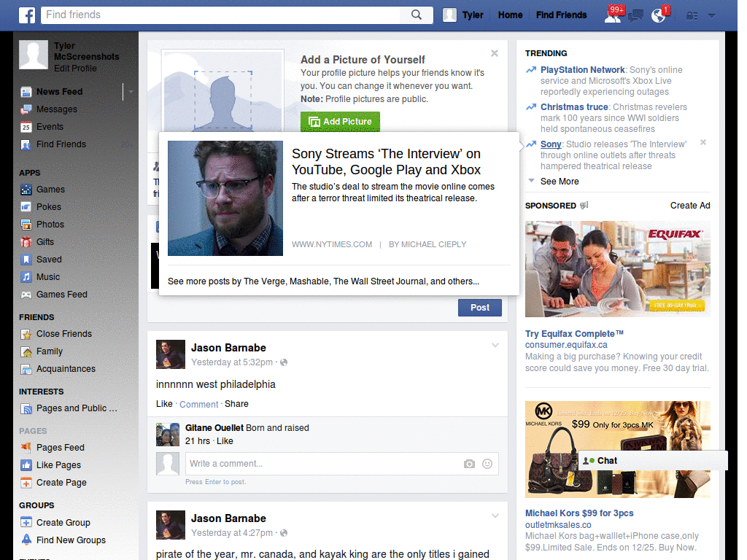The image size is (747, 560).
Task: Open the Games app icon
Action: click(x=26, y=190)
